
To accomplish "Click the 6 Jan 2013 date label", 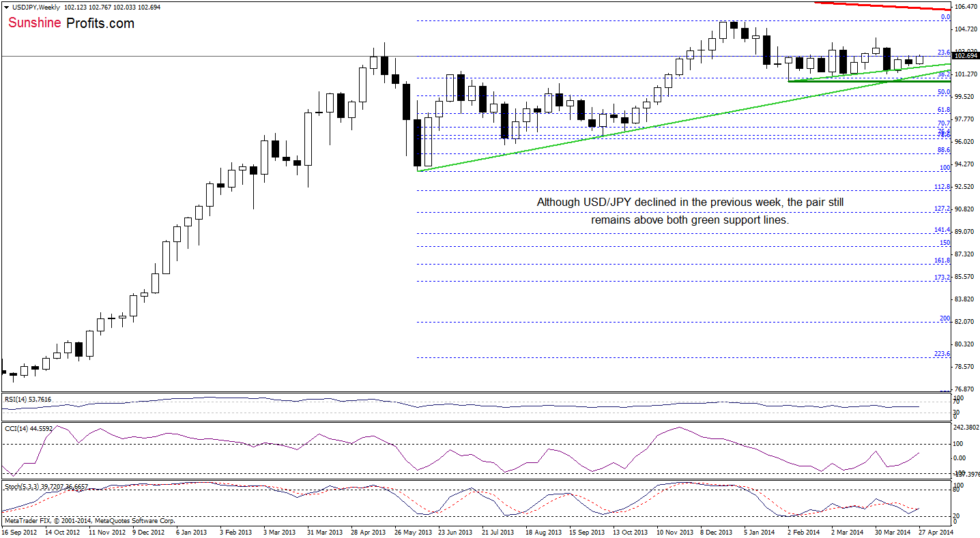I will click(190, 530).
